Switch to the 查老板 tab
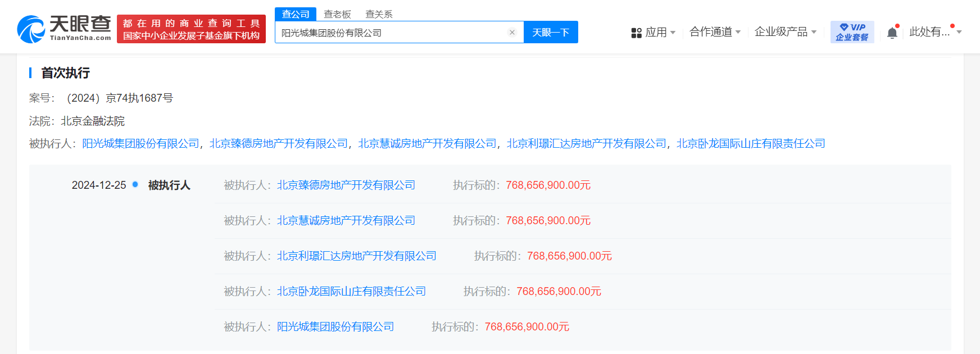Viewport: 980px width, 354px height. (x=337, y=14)
